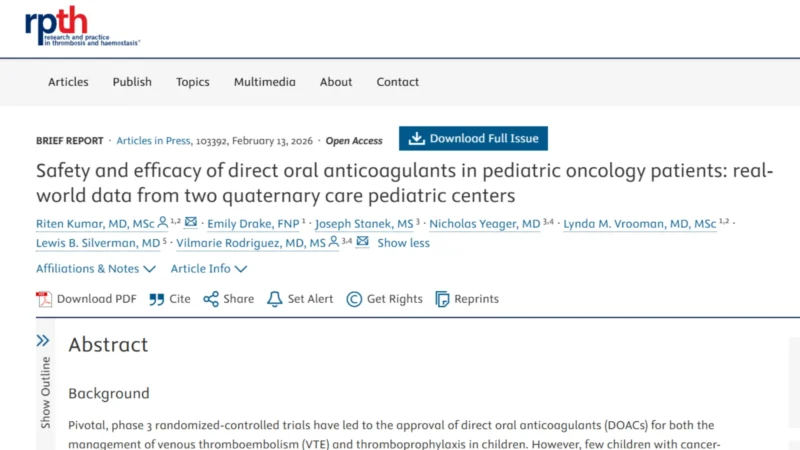Open the Articles menu

point(68,82)
